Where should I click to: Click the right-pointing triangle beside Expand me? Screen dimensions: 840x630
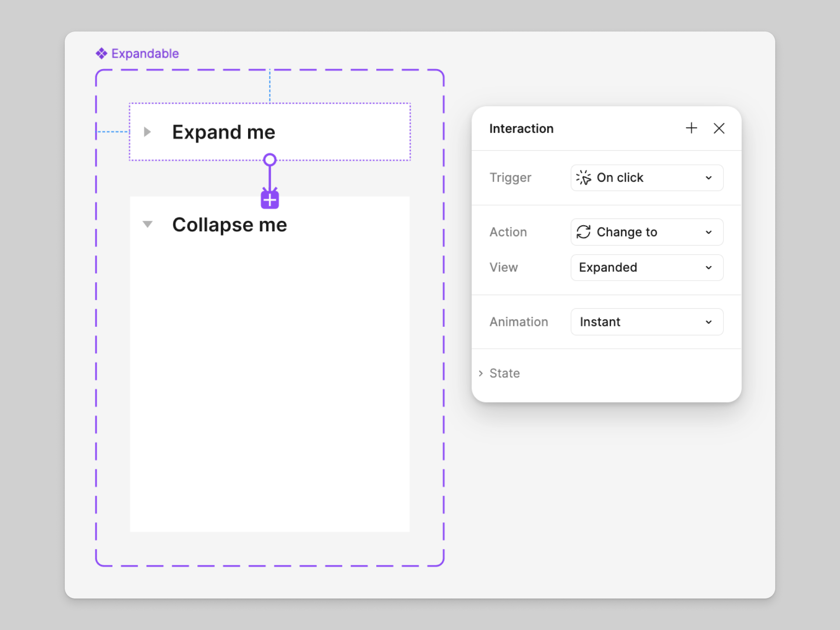(x=147, y=132)
